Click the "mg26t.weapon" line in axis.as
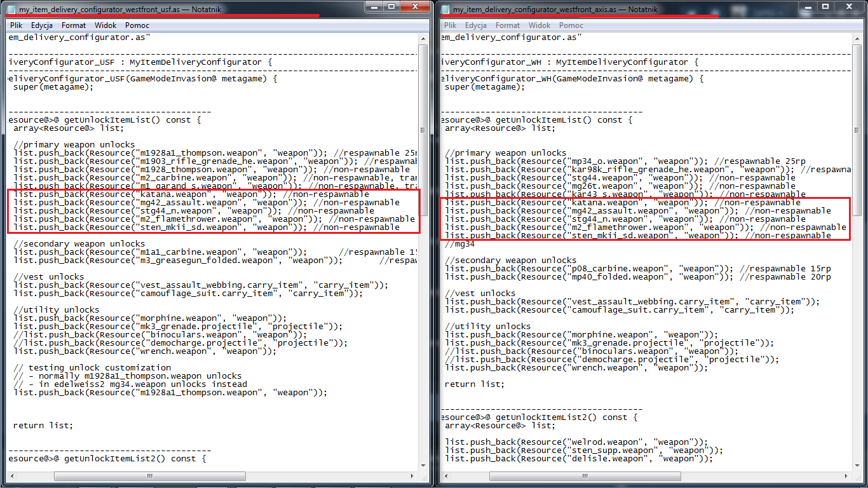This screenshot has width=868, height=488. point(620,186)
